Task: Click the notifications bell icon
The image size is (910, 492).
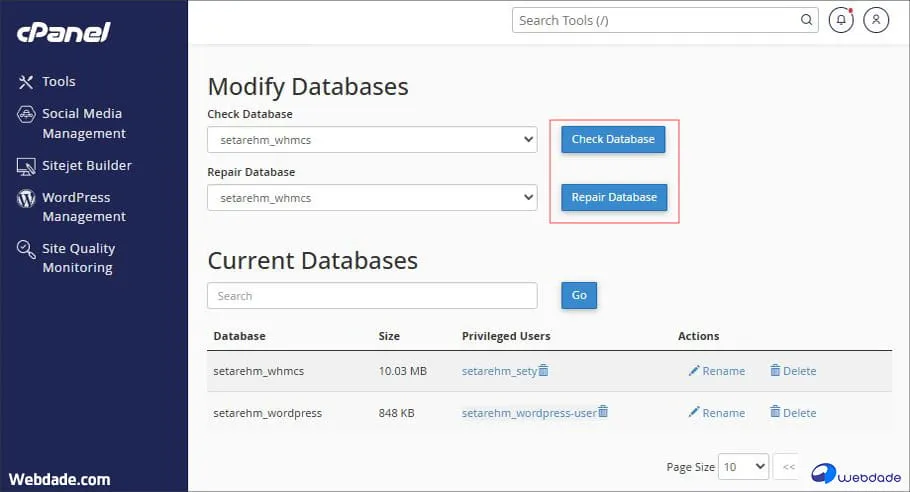Action: tap(841, 20)
